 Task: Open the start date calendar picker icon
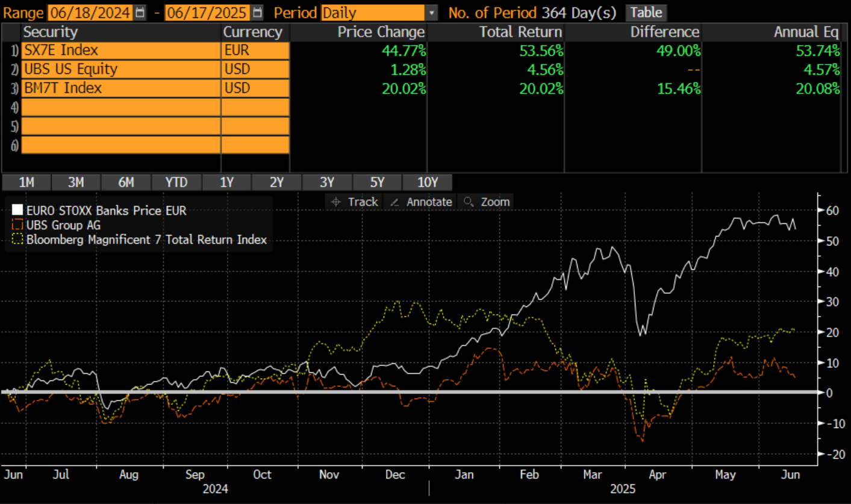pyautogui.click(x=140, y=12)
